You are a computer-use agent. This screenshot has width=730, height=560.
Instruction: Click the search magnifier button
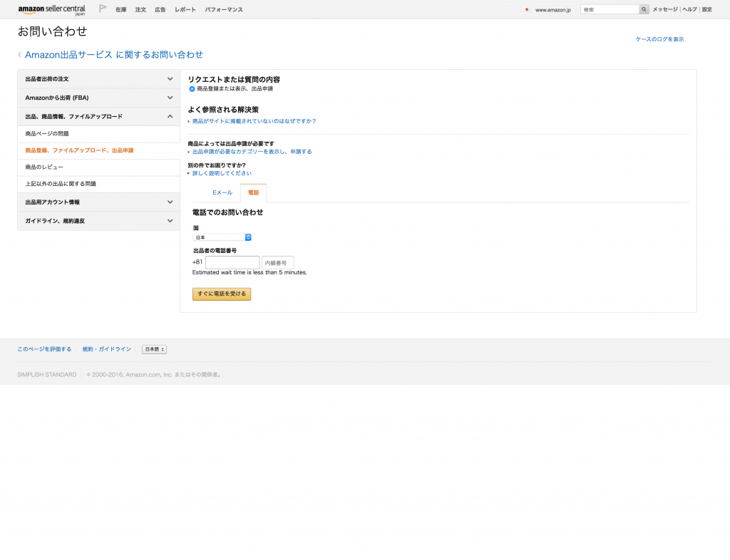coord(644,9)
